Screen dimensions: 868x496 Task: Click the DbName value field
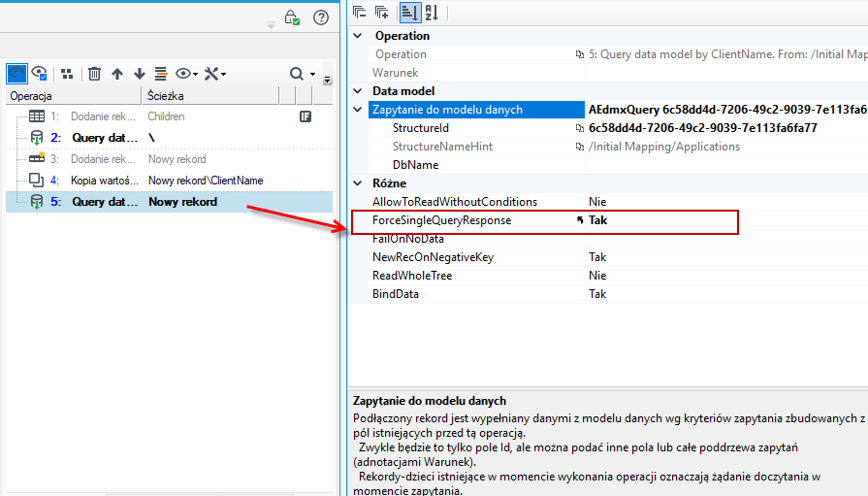coord(726,165)
